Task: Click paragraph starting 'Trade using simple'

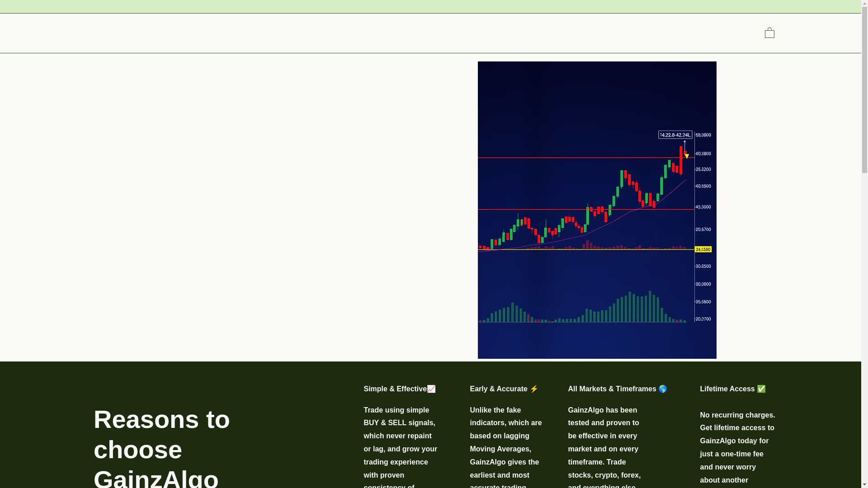Action: click(x=401, y=447)
